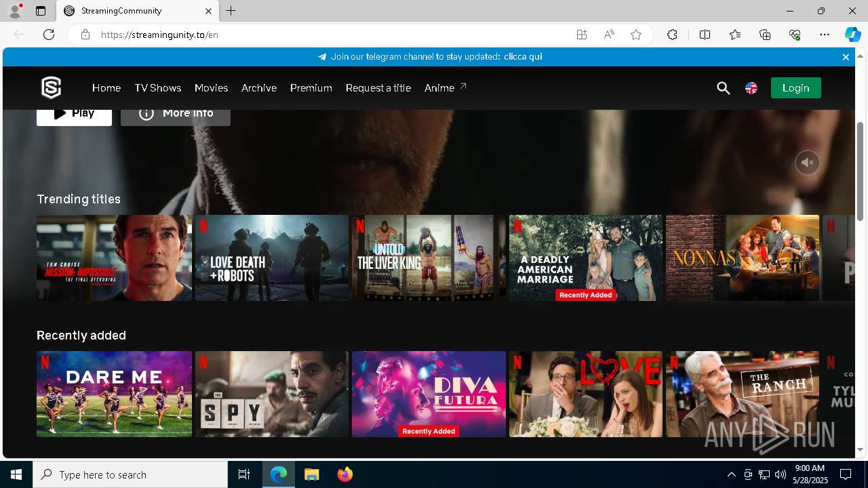
Task: Open Task View on taskbar
Action: coord(244,474)
